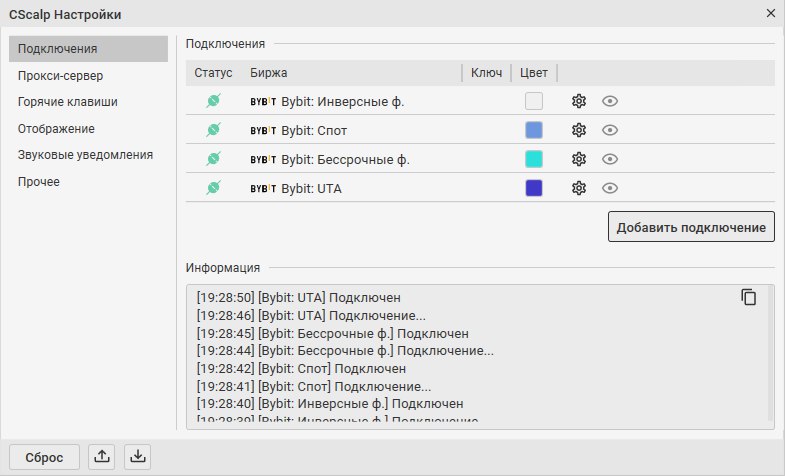Open the Горячие клавиши section
Image resolution: width=785 pixels, height=476 pixels.
pos(68,102)
